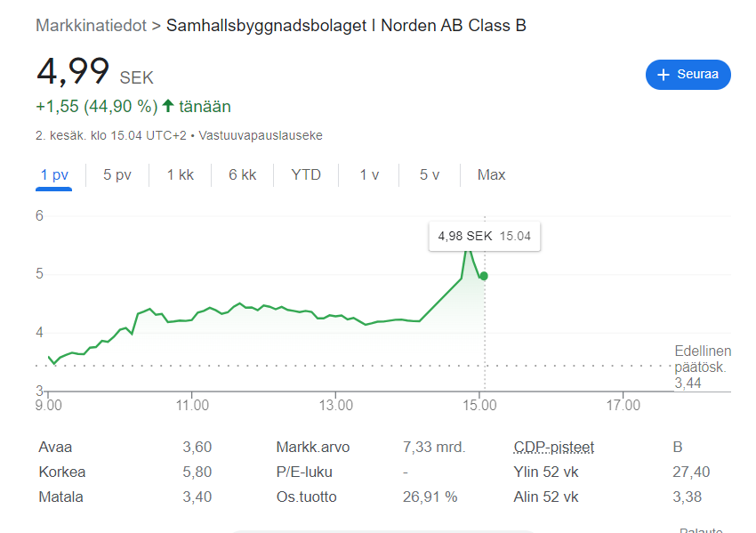The width and height of the screenshot is (756, 533).
Task: Click the 4,98 SEK chart tooltip
Action: tap(484, 237)
